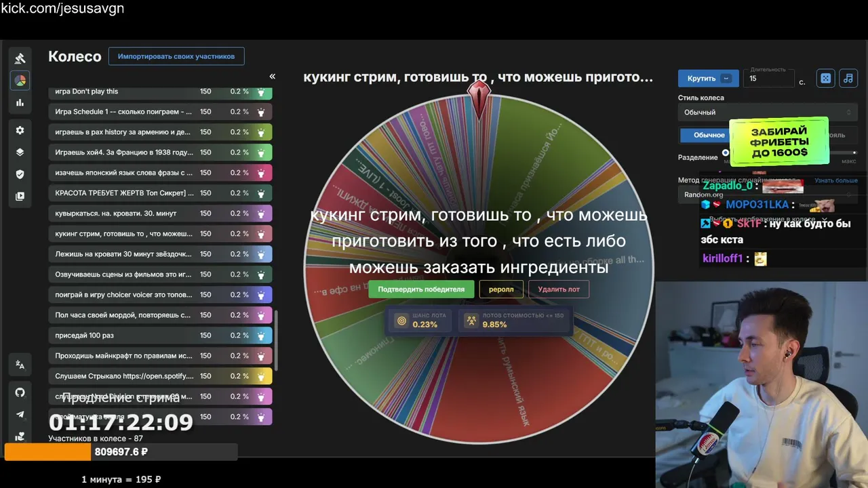
Task: Highlight lot 'Слушаем Стрыкало'
Action: [261, 376]
